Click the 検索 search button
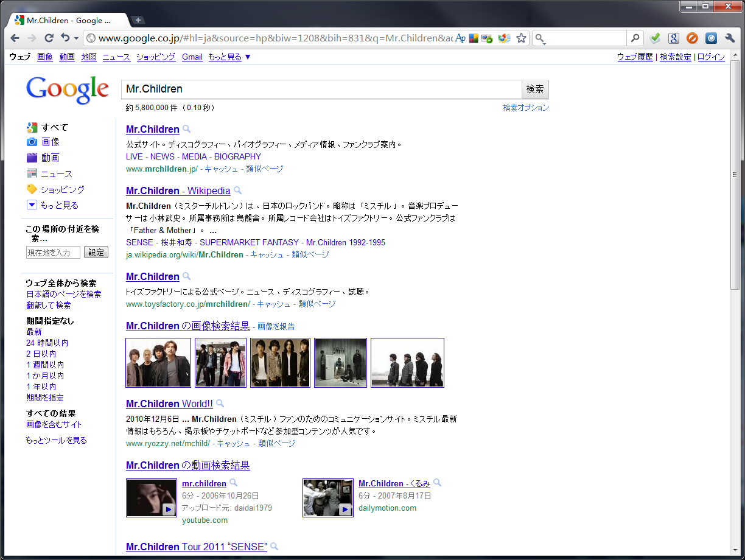 pos(535,89)
